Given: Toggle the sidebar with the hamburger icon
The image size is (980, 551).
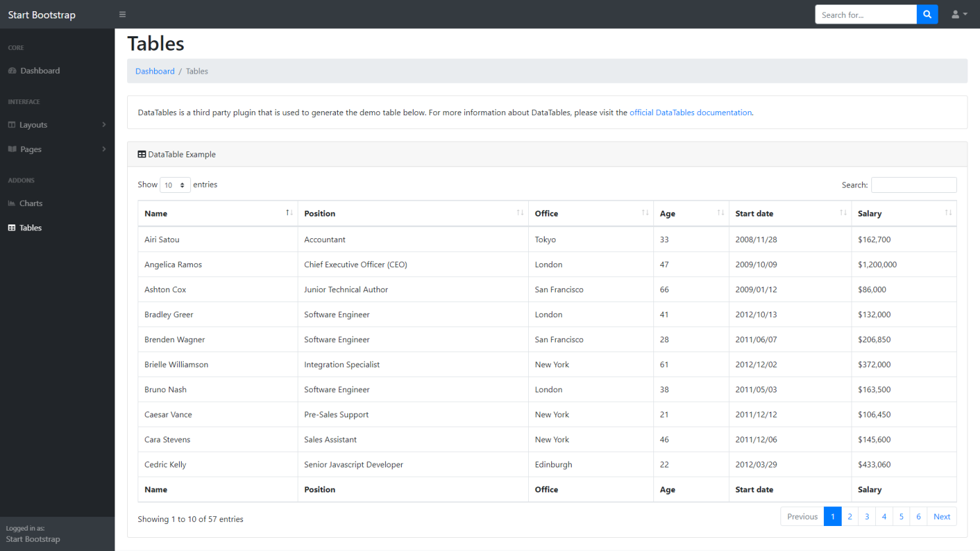Looking at the screenshot, I should [x=122, y=14].
